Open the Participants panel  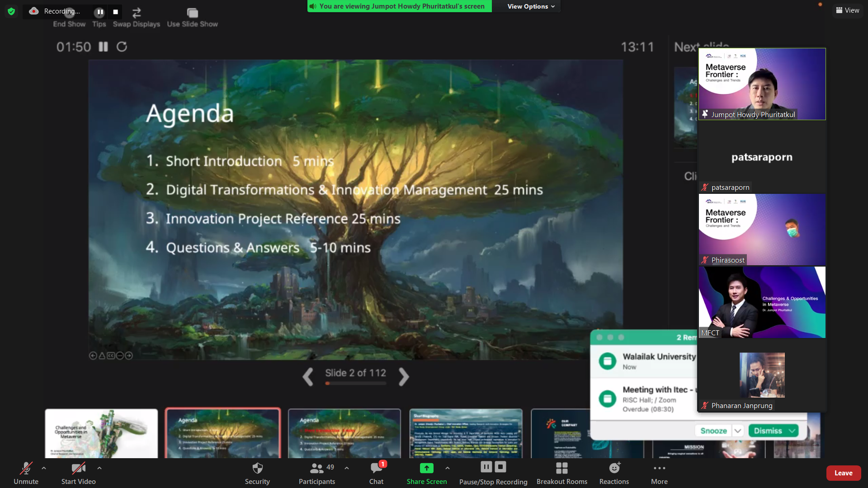click(317, 473)
